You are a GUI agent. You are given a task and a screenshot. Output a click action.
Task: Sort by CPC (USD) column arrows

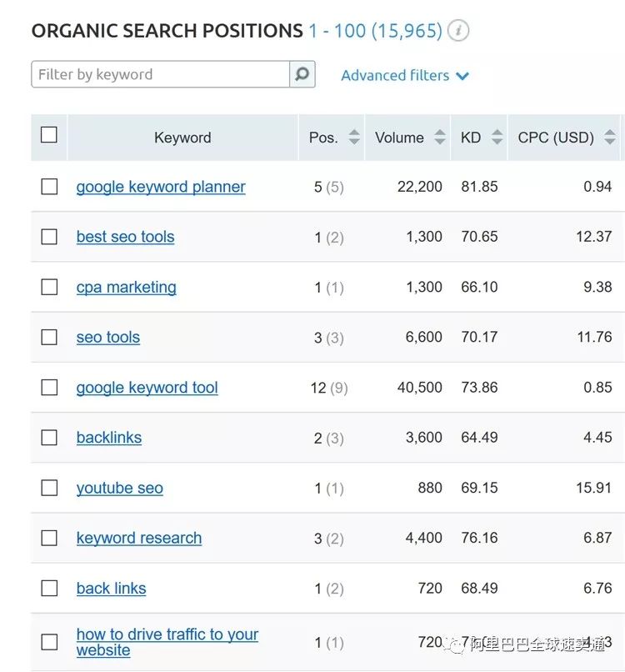click(x=610, y=138)
